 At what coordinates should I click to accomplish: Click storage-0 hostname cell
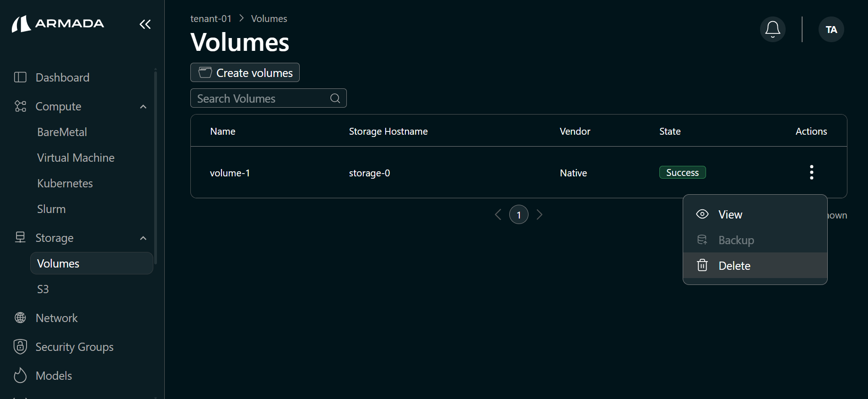[369, 173]
